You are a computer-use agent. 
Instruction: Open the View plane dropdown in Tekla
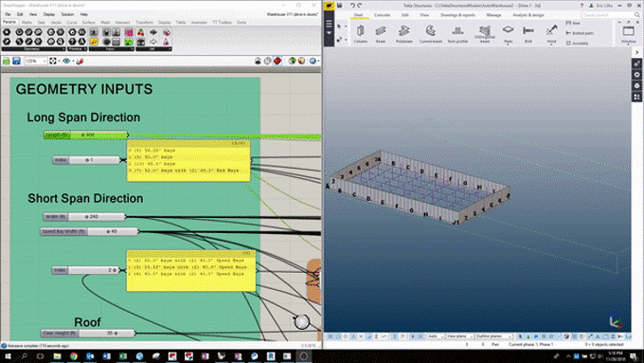tap(459, 336)
